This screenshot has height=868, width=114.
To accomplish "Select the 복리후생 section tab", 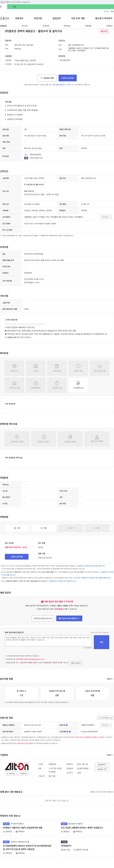I will pyautogui.click(x=67, y=26).
